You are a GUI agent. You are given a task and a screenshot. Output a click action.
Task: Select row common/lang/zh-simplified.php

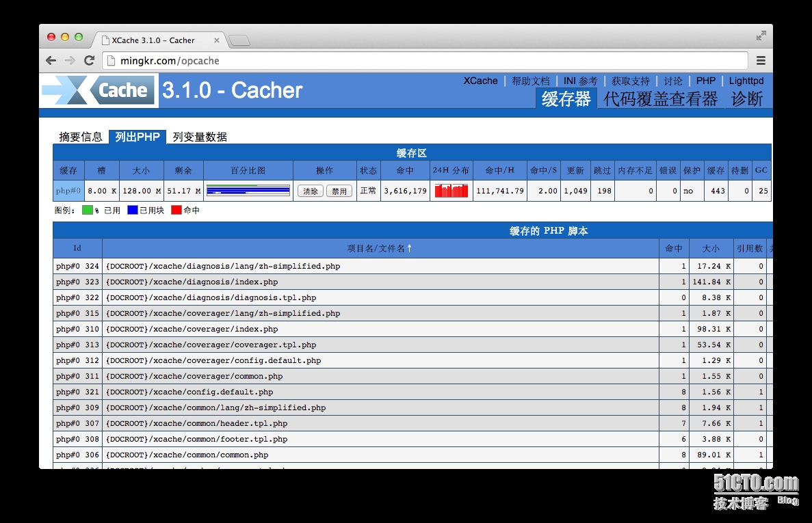(x=412, y=407)
